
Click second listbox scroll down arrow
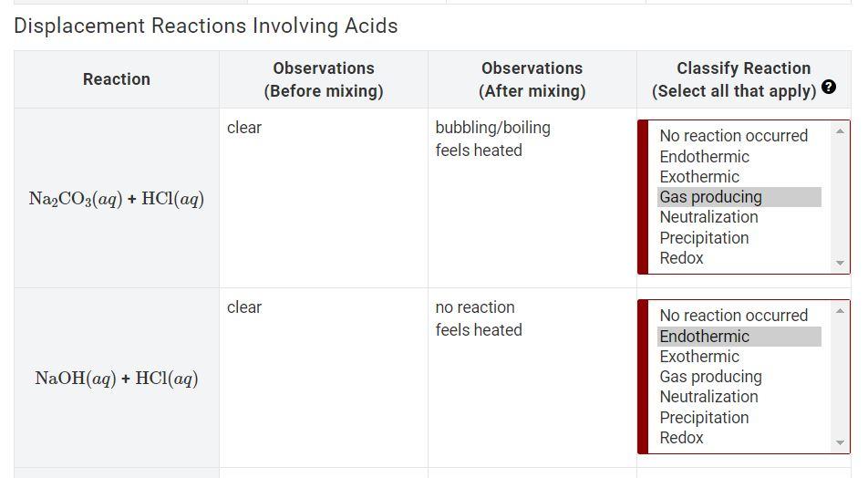[x=840, y=442]
